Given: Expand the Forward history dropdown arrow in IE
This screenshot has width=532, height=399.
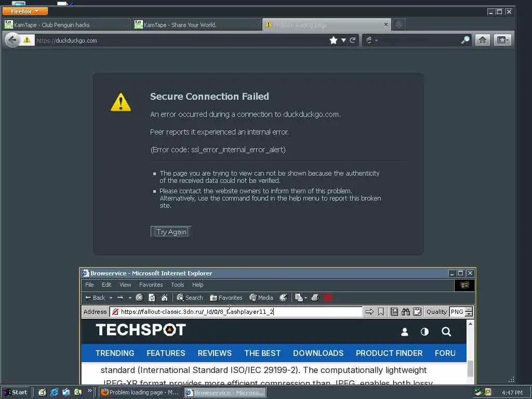Looking at the screenshot, I should coord(130,298).
